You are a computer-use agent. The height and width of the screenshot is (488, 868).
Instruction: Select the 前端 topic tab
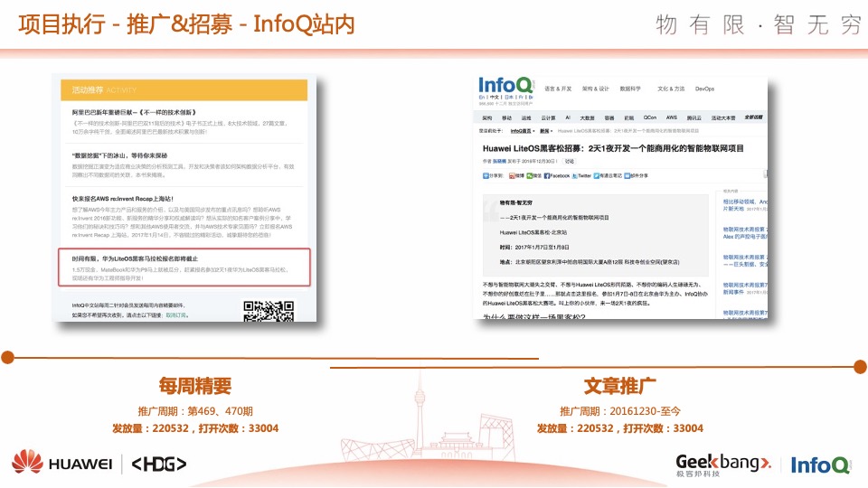pos(629,117)
